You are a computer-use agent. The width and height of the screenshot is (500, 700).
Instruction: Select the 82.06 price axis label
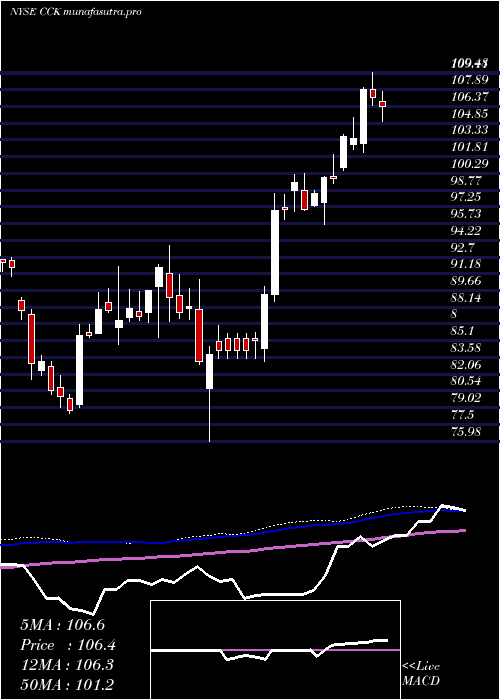tap(464, 365)
